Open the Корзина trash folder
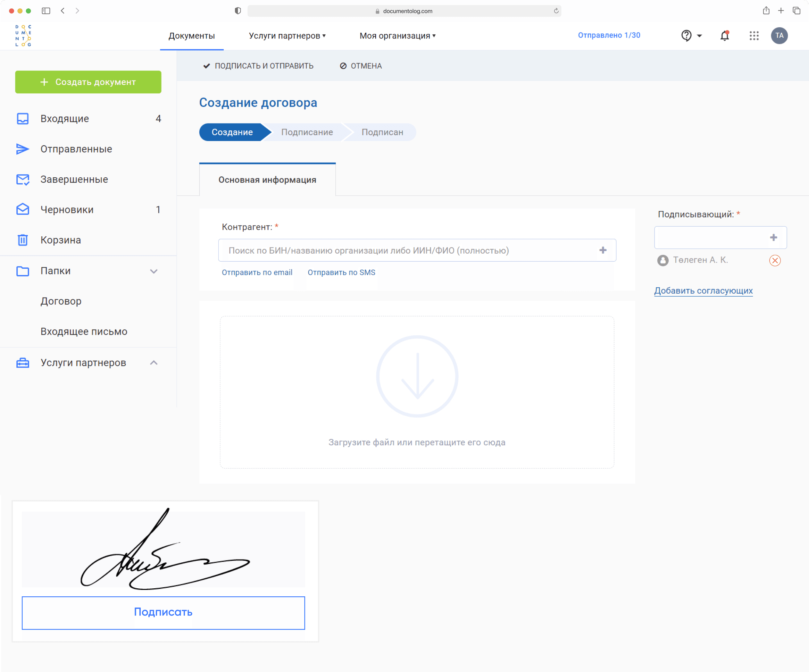The image size is (809, 672). (x=61, y=240)
